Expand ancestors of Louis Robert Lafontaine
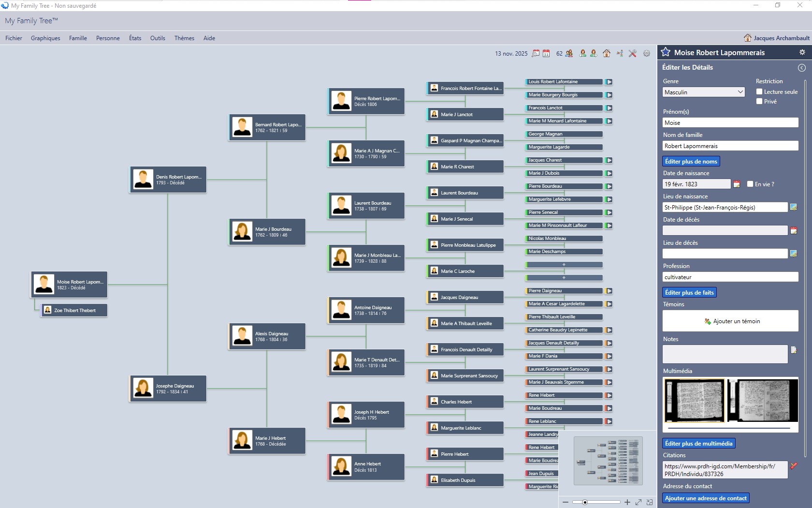The height and width of the screenshot is (508, 812). [609, 82]
